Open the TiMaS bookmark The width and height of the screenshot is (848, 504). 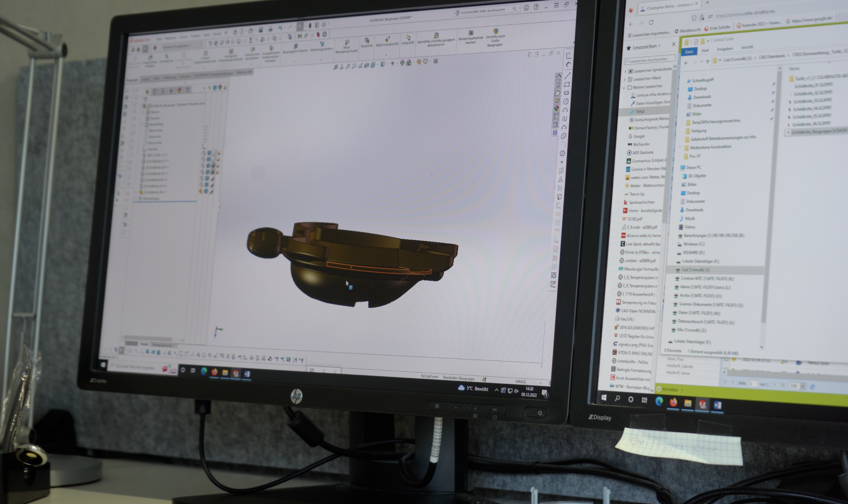pos(640,111)
